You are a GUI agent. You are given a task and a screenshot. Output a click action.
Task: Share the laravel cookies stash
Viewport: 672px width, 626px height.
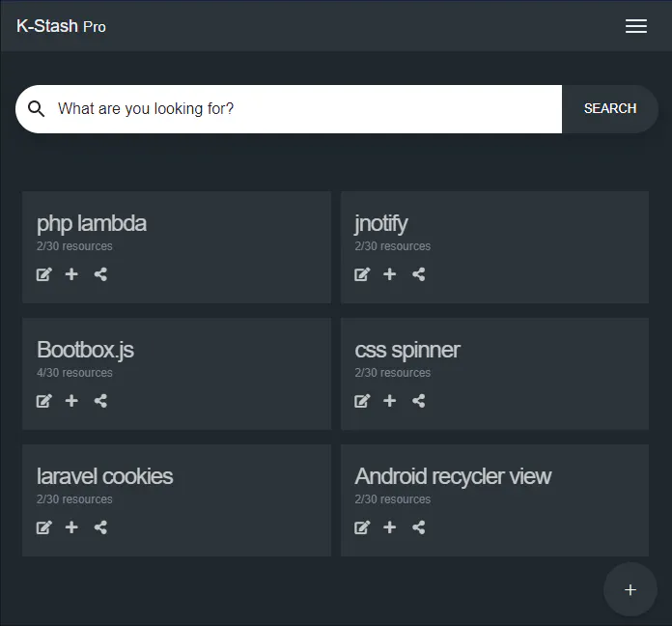[100, 527]
